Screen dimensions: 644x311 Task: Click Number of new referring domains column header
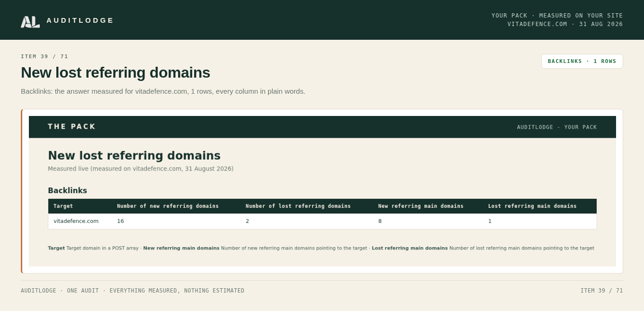(x=168, y=206)
